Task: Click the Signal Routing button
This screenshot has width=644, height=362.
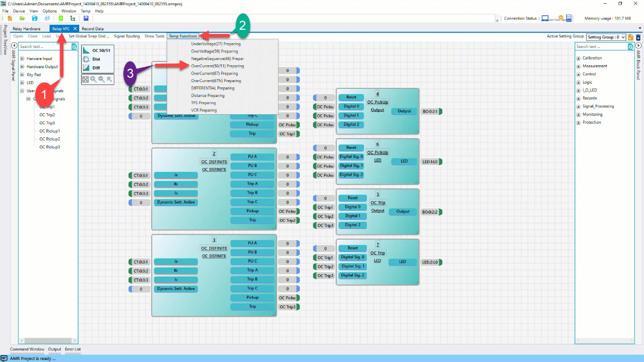Action: 127,36
